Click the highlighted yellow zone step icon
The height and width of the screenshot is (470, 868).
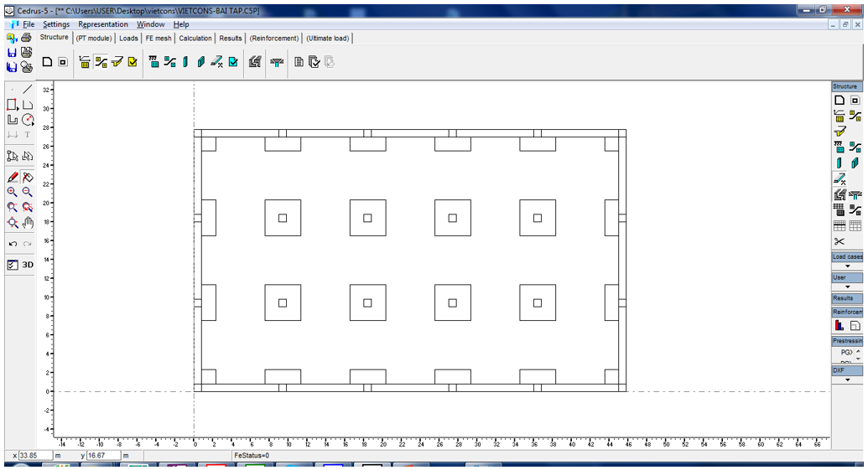point(101,62)
